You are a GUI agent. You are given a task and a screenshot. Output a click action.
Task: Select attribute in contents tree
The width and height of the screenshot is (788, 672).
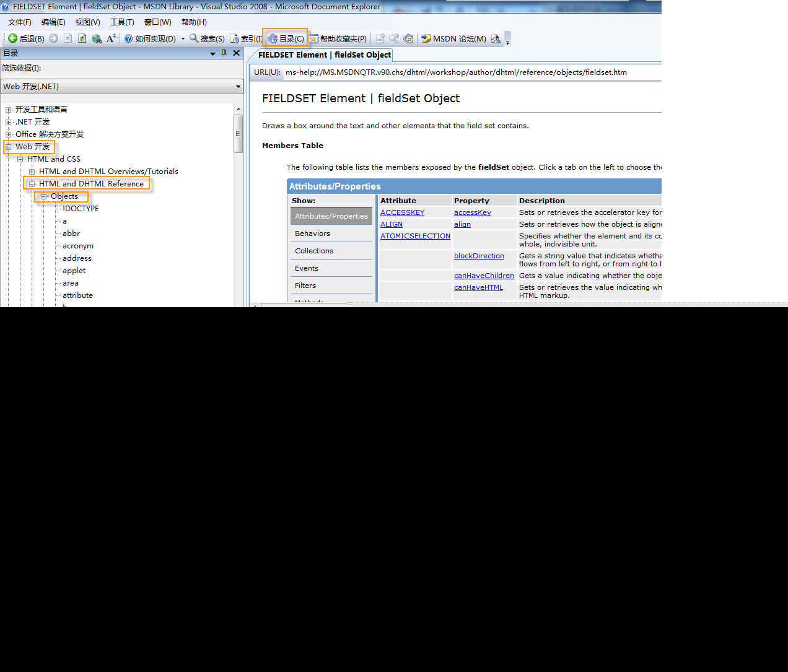click(x=77, y=295)
